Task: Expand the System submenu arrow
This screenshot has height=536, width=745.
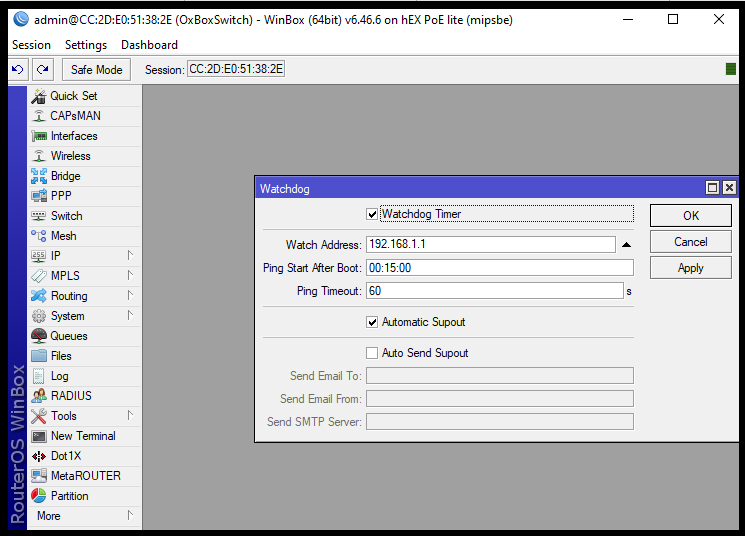Action: (x=130, y=316)
